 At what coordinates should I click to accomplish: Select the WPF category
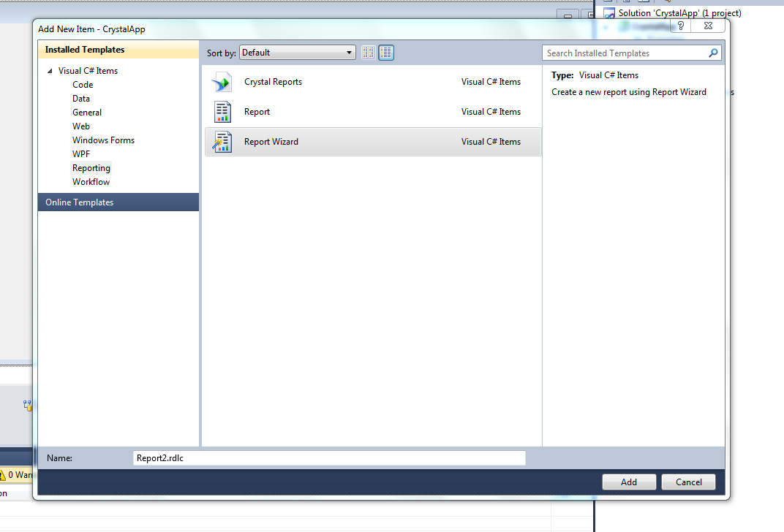(81, 154)
